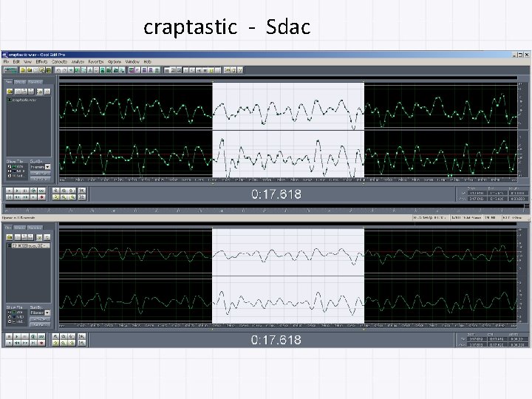Zoom out horizontally in the upper zoom panel
Screen dimensions: 532x399
[x=64, y=191]
